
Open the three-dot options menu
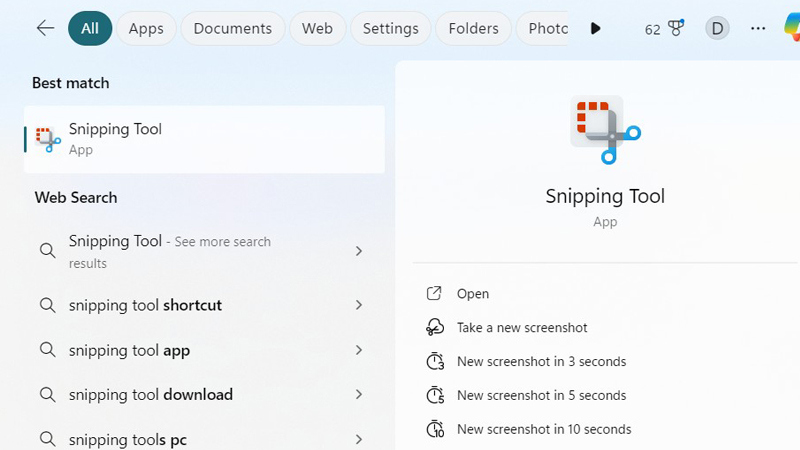click(x=758, y=28)
